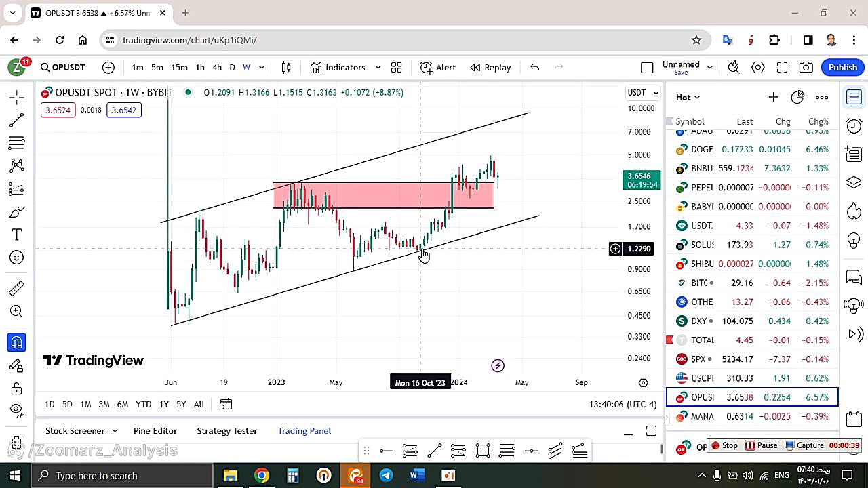Add symbol to the Hot watchlist
Viewport: 868px width, 488px height.
(773, 97)
